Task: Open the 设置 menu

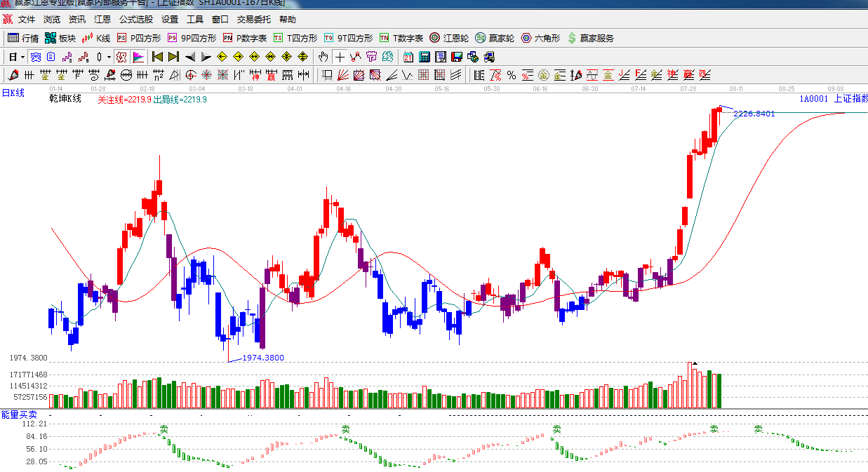Action: (170, 20)
